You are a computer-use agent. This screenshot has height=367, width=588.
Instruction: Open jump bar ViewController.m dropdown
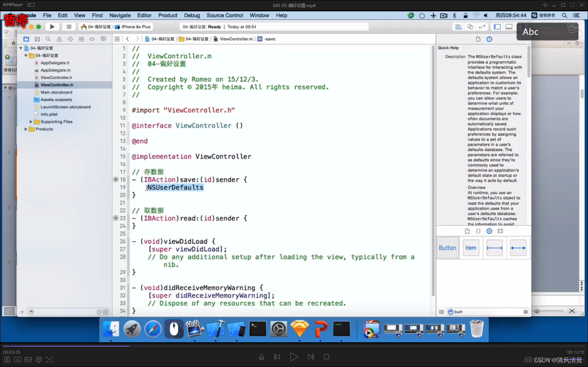[x=233, y=39]
